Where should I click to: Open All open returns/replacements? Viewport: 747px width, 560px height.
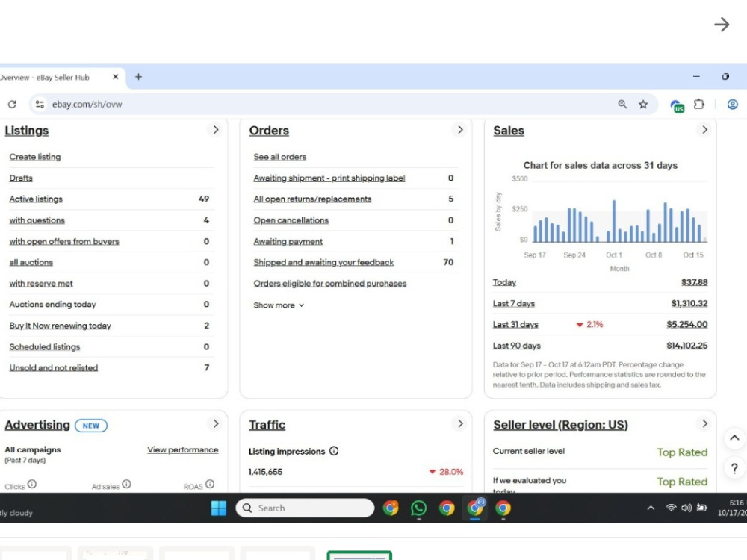click(x=312, y=199)
